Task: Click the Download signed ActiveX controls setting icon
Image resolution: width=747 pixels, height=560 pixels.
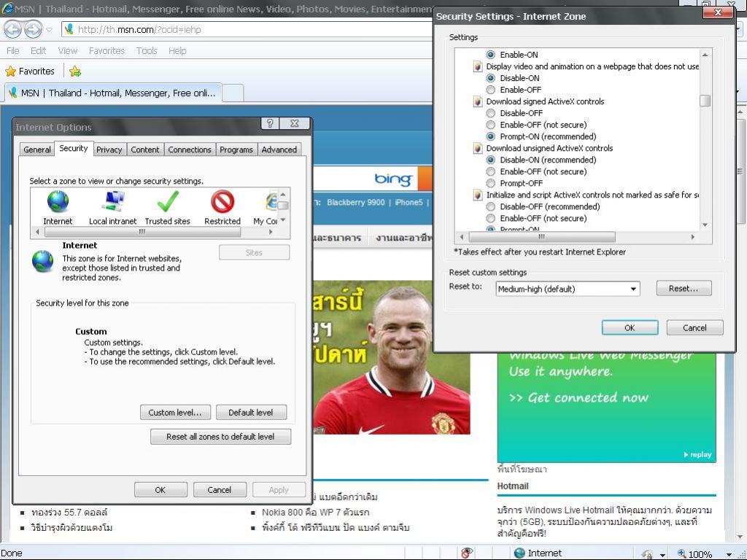Action: [477, 101]
